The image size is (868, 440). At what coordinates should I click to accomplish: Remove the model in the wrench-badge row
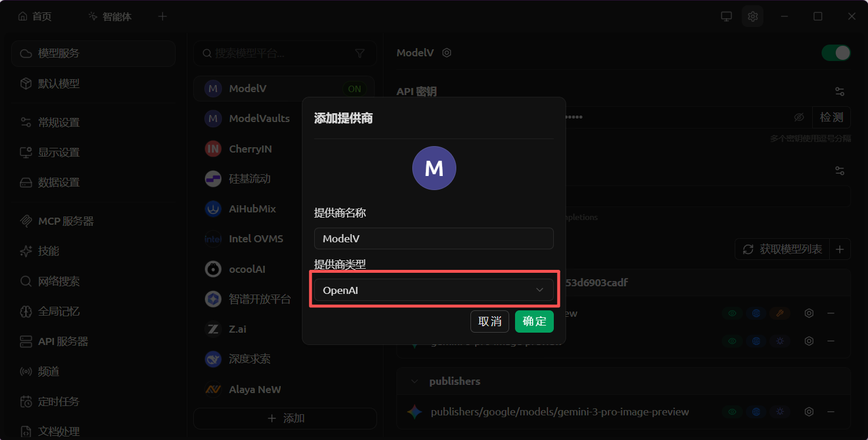pos(831,313)
